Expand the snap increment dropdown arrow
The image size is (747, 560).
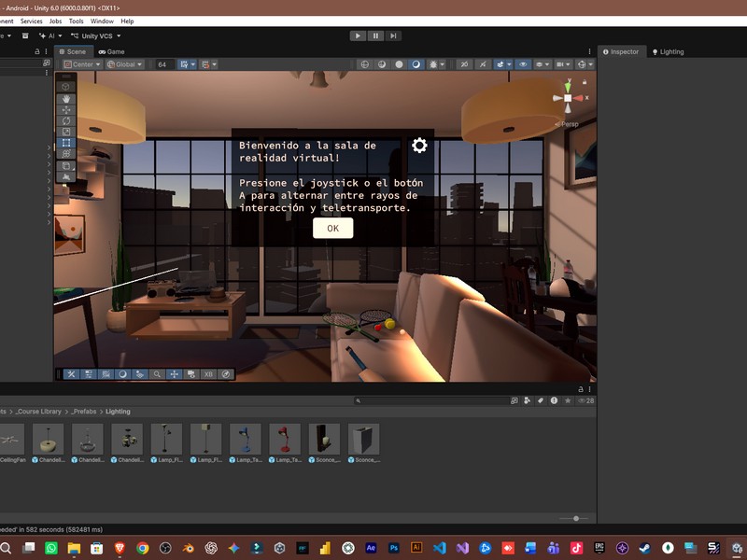tap(215, 64)
